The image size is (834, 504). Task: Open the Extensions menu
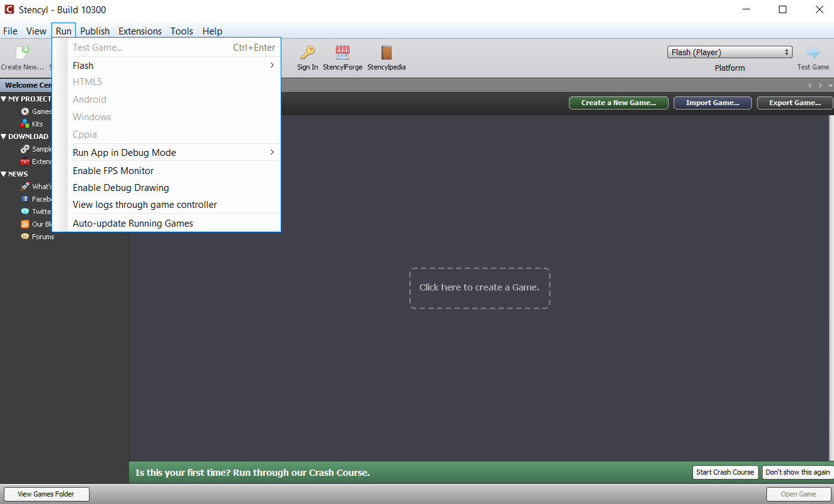pyautogui.click(x=140, y=31)
